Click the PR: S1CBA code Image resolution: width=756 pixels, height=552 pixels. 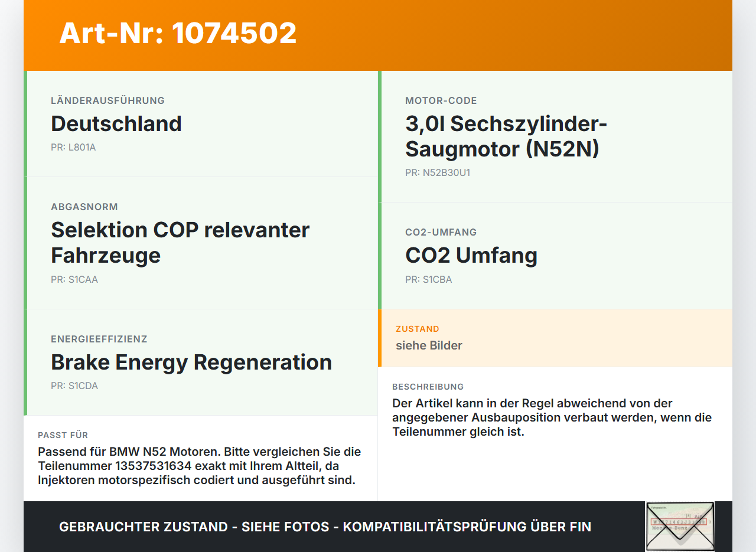point(429,279)
